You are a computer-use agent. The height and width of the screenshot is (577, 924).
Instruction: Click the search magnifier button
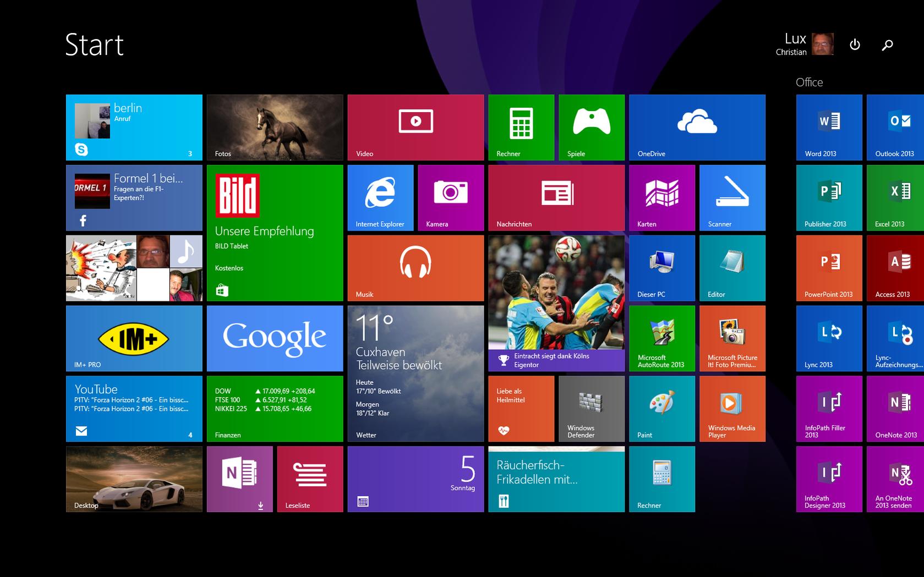coord(887,45)
